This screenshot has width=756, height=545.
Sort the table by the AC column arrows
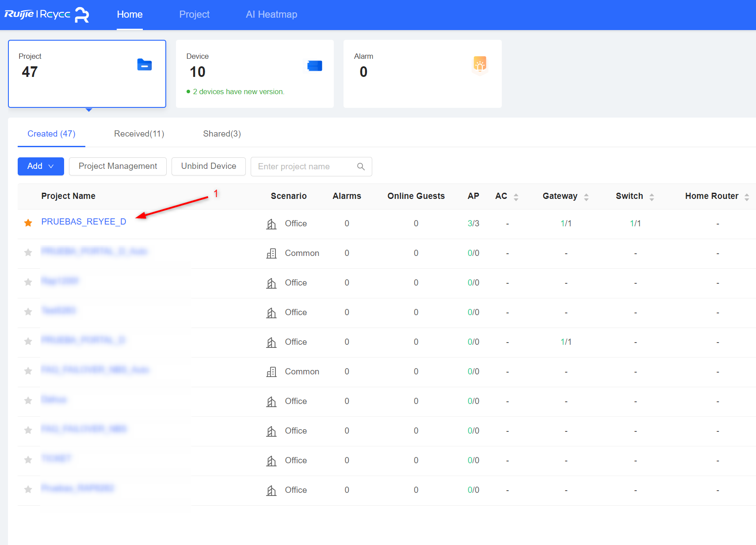(516, 197)
